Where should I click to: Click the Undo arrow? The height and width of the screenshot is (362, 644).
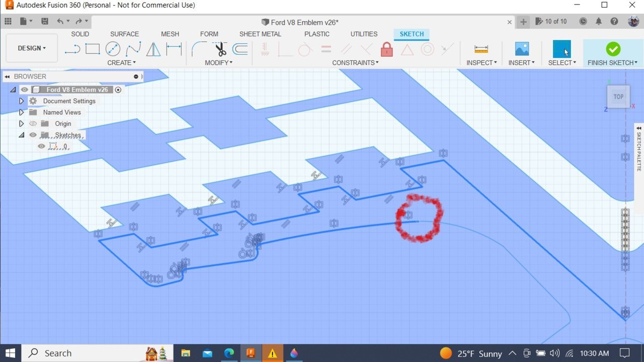tap(60, 22)
